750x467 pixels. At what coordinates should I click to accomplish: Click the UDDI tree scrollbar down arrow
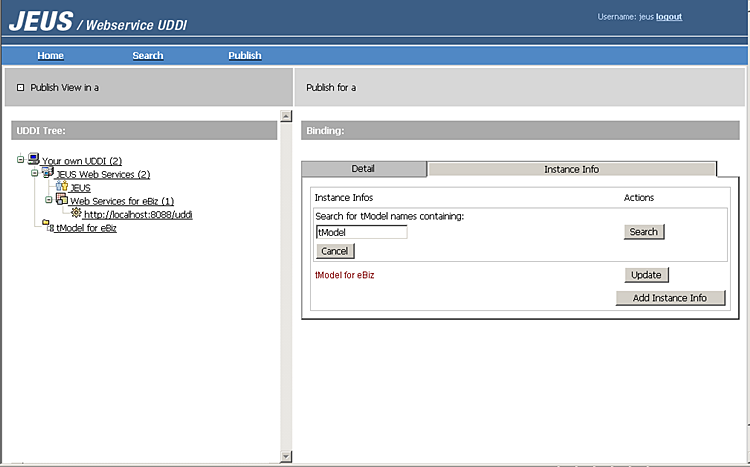pos(286,456)
